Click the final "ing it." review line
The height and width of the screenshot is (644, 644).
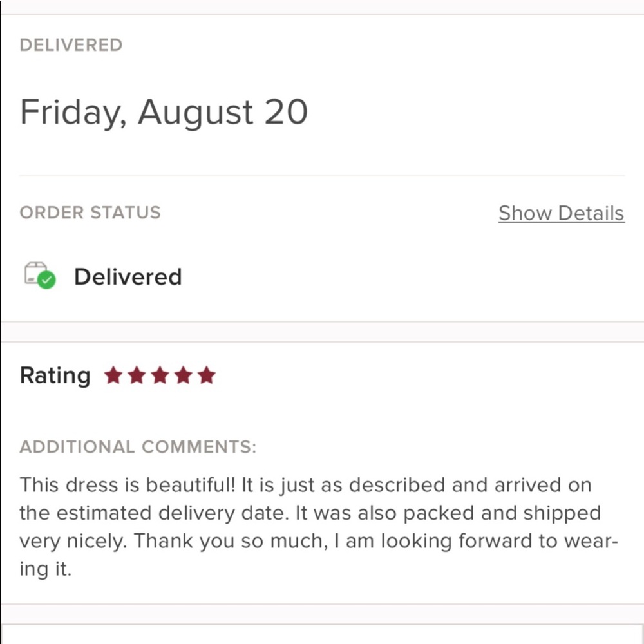coord(45,569)
